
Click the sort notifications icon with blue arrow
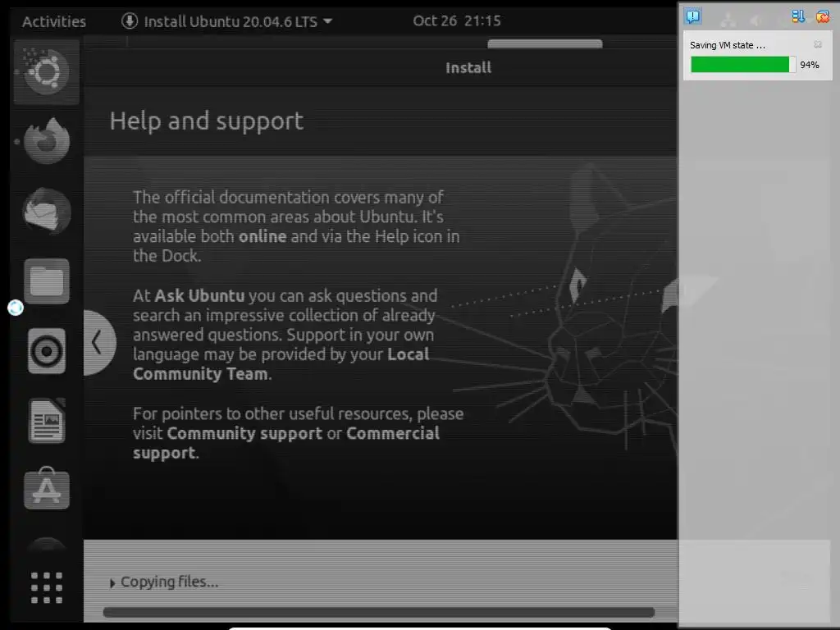798,16
